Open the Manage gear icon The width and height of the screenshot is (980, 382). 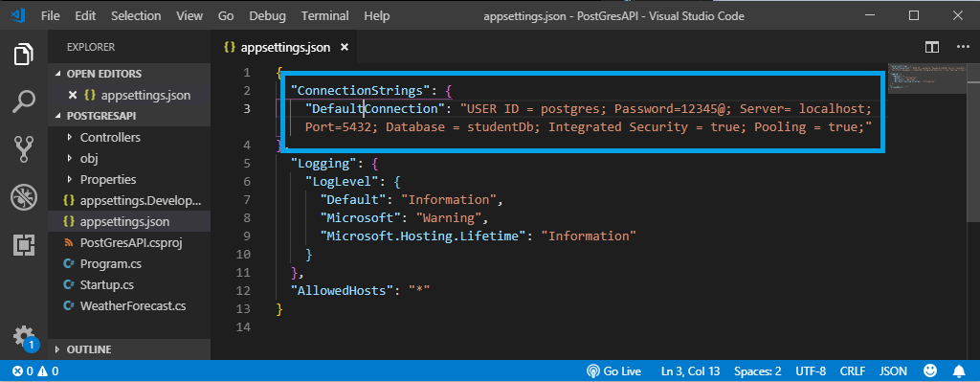coord(24,336)
